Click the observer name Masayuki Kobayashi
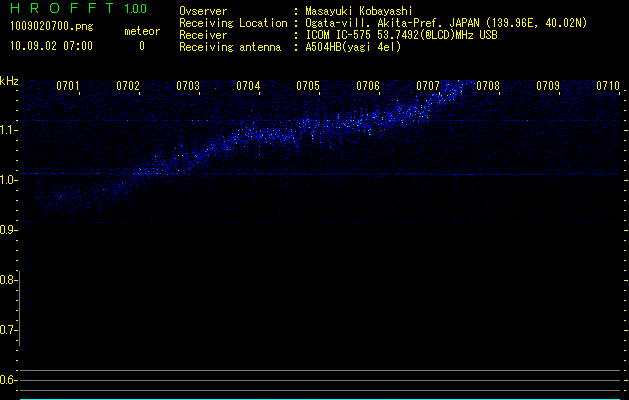This screenshot has width=629, height=400. (359, 11)
